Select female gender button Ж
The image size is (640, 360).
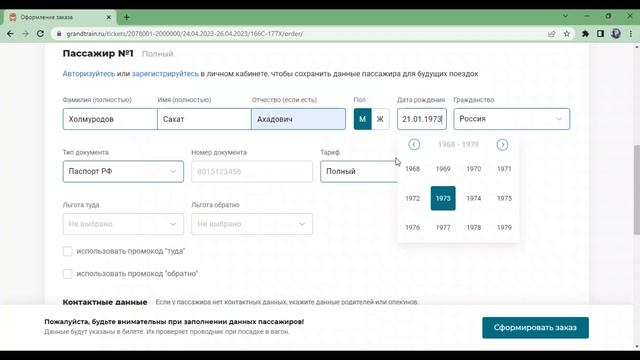point(380,119)
